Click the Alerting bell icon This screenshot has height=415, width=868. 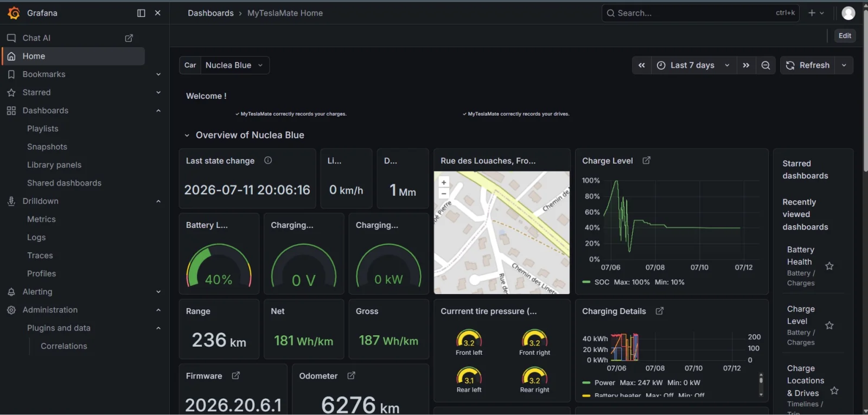pyautogui.click(x=11, y=292)
